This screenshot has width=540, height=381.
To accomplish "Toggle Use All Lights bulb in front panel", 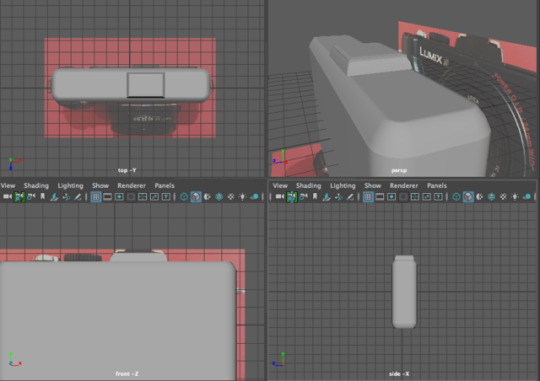I will 242,197.
